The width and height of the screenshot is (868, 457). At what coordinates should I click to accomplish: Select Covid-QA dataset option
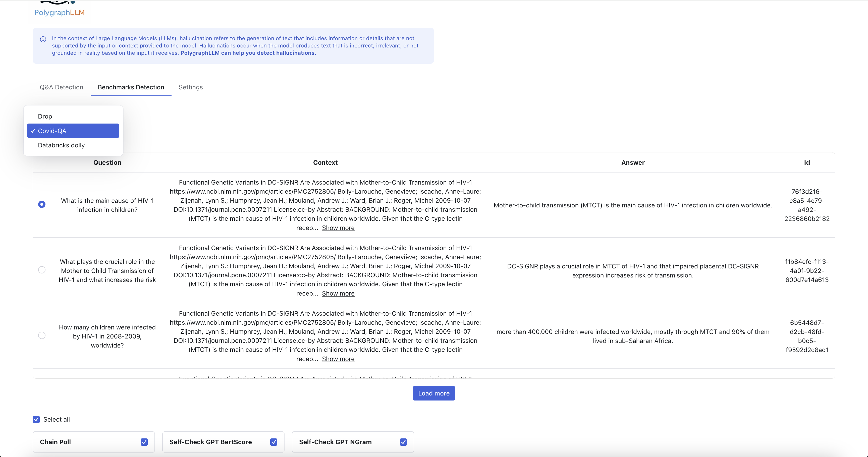[73, 131]
